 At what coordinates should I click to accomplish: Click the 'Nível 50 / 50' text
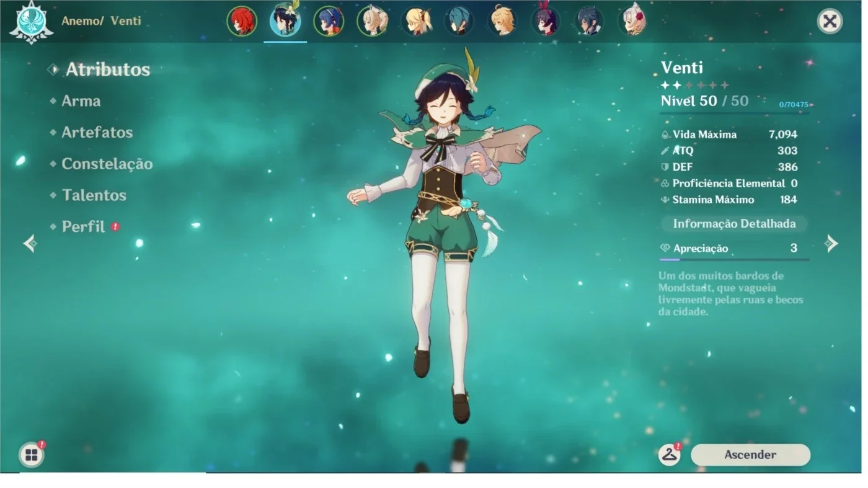coord(704,101)
